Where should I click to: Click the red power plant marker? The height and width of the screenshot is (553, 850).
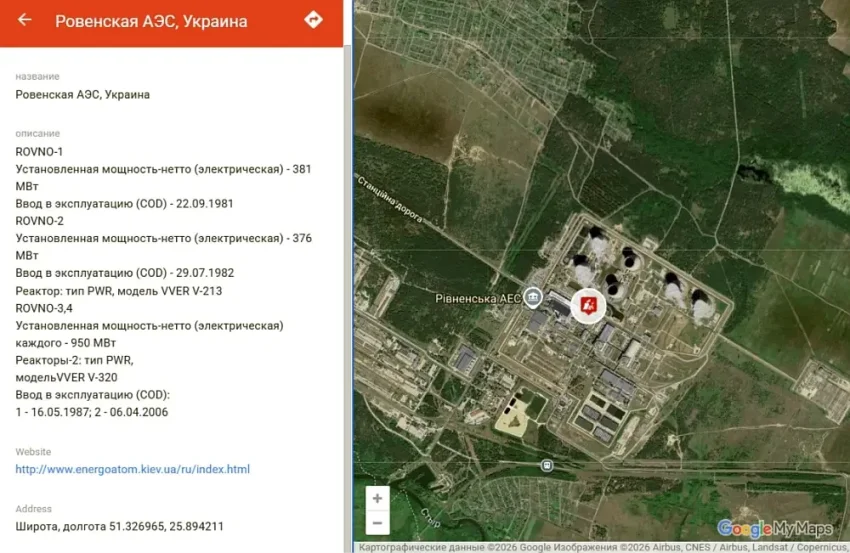588,302
